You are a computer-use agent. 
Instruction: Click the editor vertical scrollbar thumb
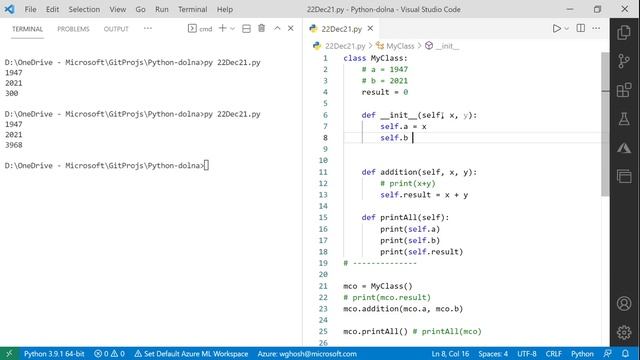pos(605,124)
